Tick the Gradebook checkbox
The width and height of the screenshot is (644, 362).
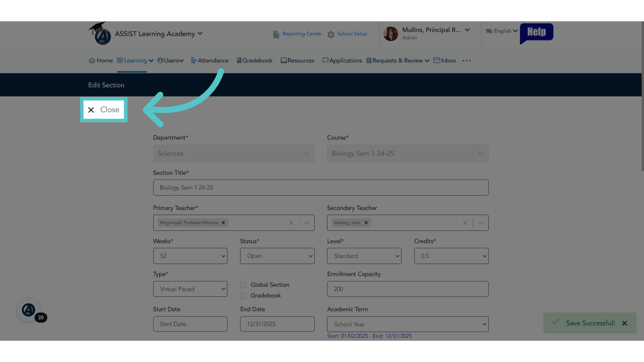(x=243, y=296)
